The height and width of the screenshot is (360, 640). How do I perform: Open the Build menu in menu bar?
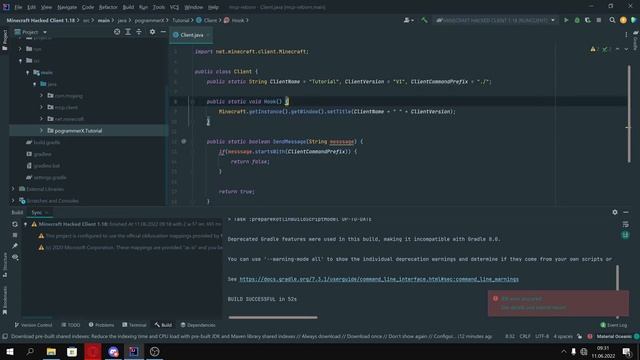pyautogui.click(x=128, y=7)
